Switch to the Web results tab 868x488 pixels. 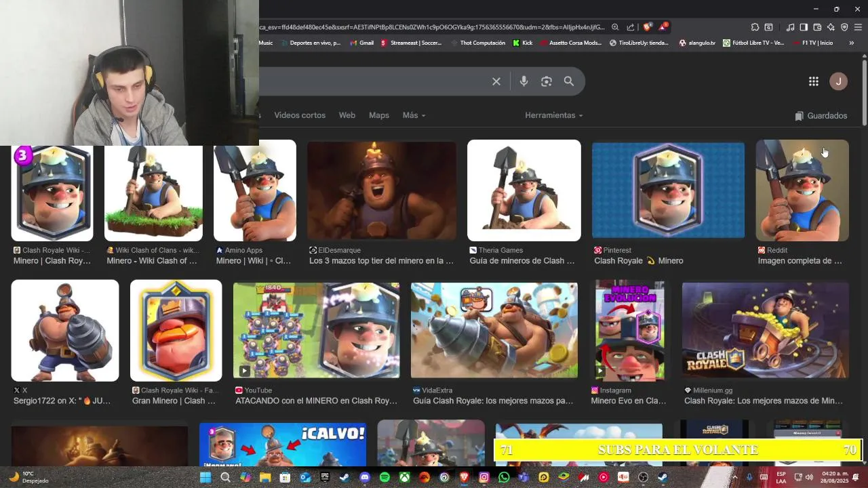347,115
